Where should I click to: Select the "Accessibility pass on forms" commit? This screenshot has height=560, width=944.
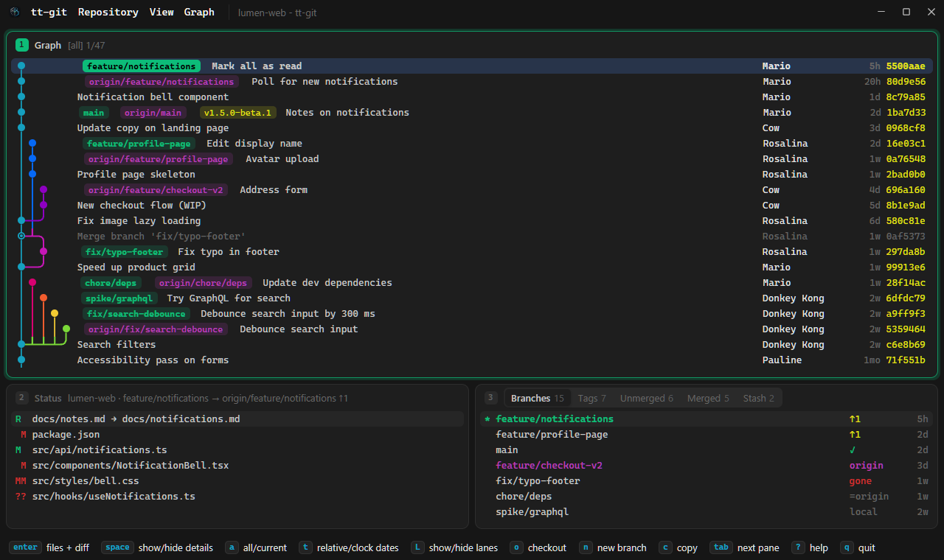coord(472,360)
